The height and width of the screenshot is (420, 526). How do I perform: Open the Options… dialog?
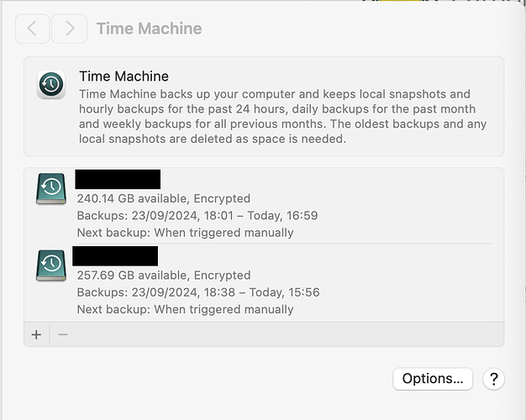(433, 379)
